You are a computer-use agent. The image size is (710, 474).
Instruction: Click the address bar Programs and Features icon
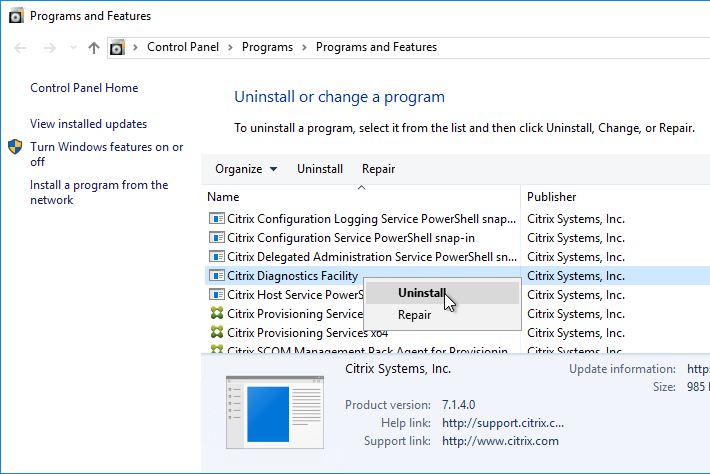tap(117, 48)
